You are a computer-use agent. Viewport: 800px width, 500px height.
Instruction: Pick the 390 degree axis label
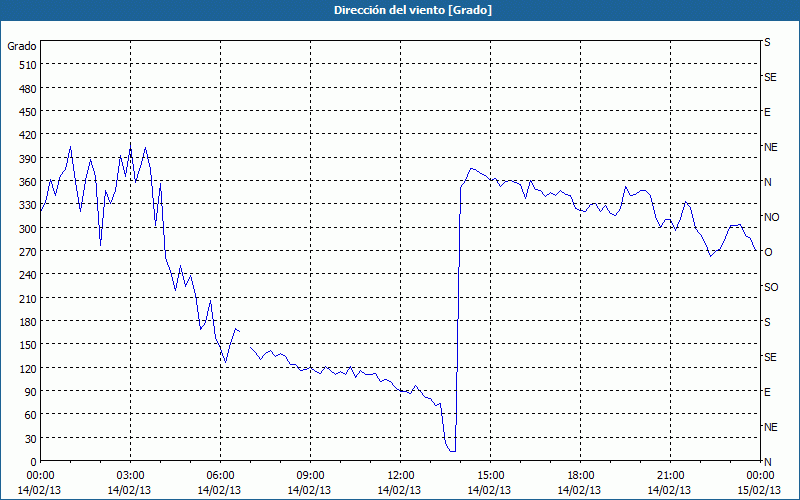pyautogui.click(x=28, y=159)
